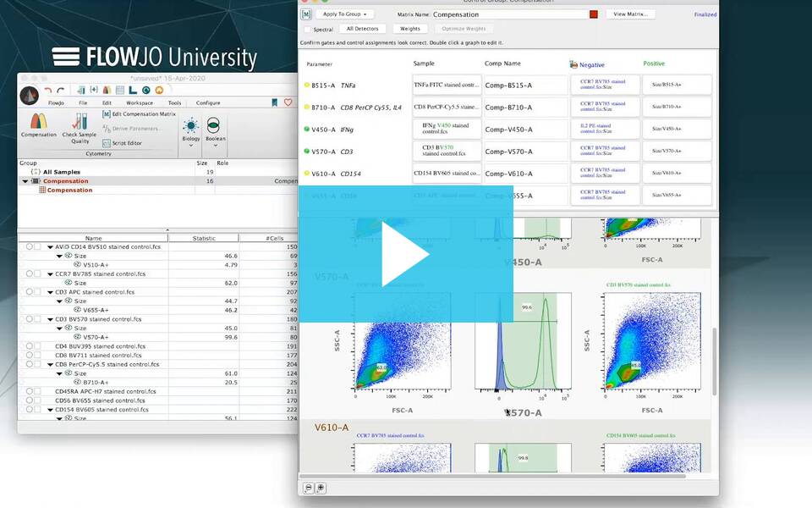Select the Compensation matrix child item
The image size is (812, 508).
coord(69,190)
